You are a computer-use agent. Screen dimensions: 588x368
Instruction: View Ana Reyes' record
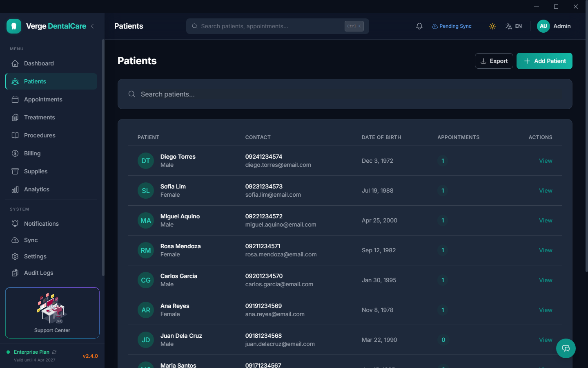tap(546, 310)
